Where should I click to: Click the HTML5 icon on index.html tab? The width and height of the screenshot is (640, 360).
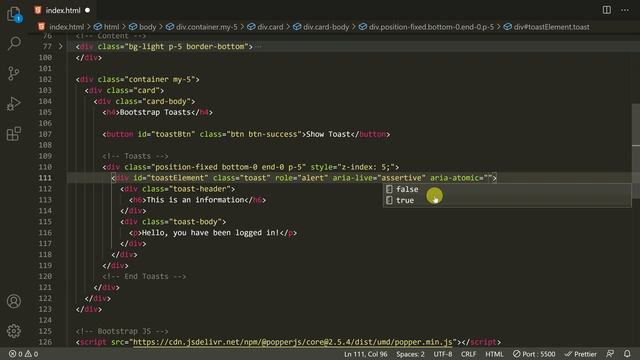click(38, 10)
